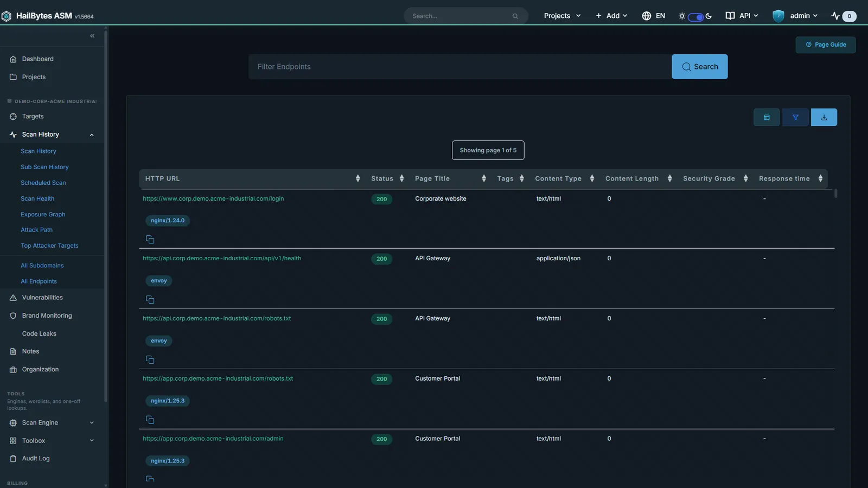Copy the app.corp robots.txt endpoint URL
868x488 pixels.
(x=150, y=420)
